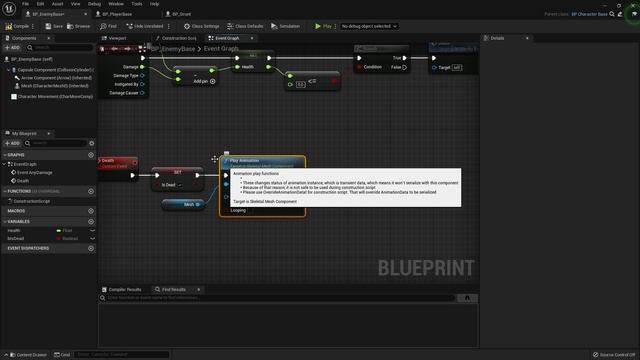
Task: Add dispatcher with Event Dispatchers plus icon
Action: click(91, 248)
